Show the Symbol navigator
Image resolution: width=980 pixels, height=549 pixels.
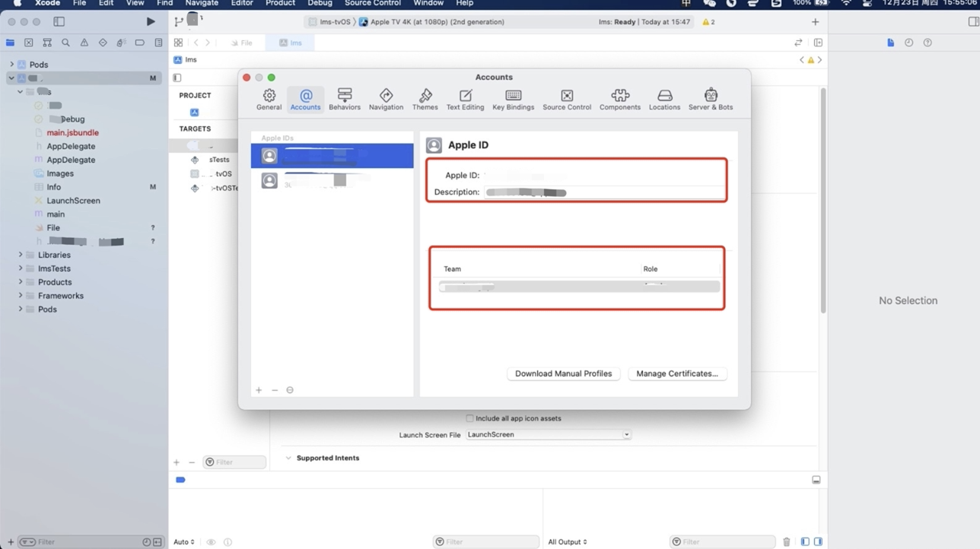(47, 43)
